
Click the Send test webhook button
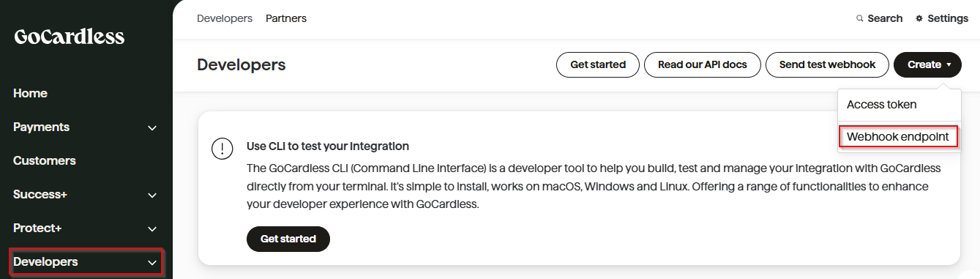(827, 64)
